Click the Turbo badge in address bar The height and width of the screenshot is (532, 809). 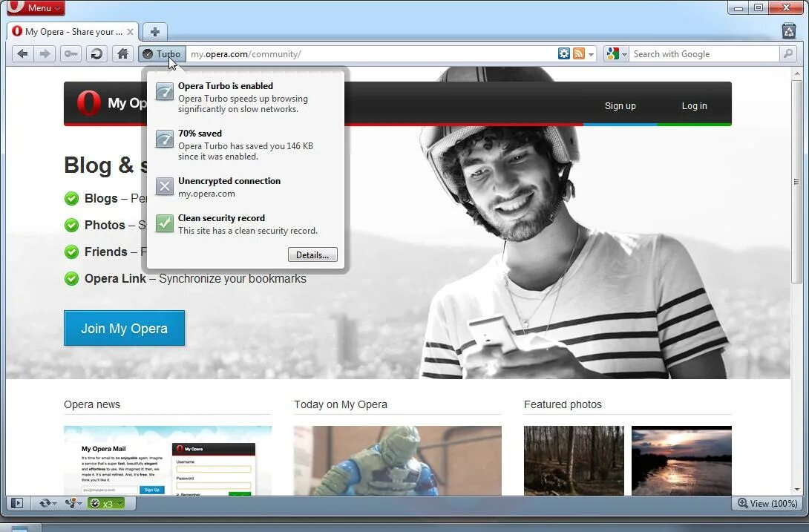(162, 53)
